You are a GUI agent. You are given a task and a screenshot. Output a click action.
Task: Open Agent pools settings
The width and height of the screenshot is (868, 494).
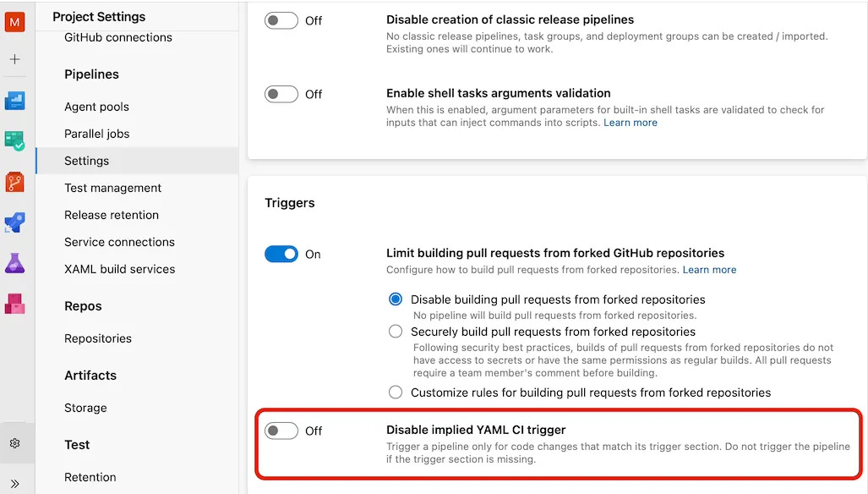point(96,107)
